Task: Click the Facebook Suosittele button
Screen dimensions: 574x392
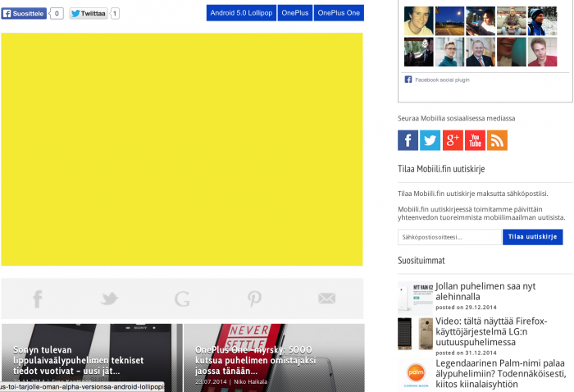Action: (24, 14)
